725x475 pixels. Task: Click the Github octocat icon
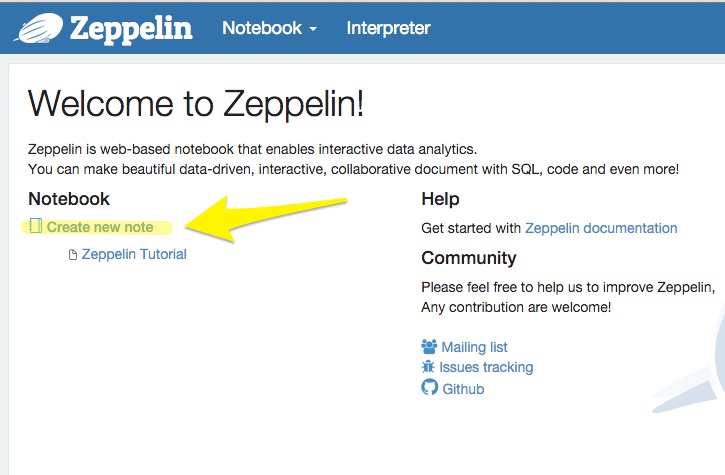coord(430,387)
